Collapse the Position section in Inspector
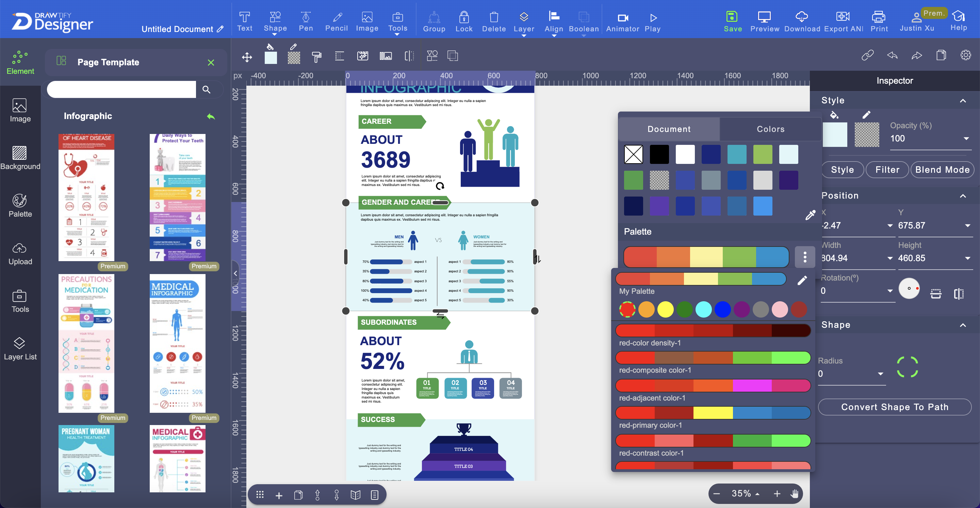The image size is (980, 508). 963,196
